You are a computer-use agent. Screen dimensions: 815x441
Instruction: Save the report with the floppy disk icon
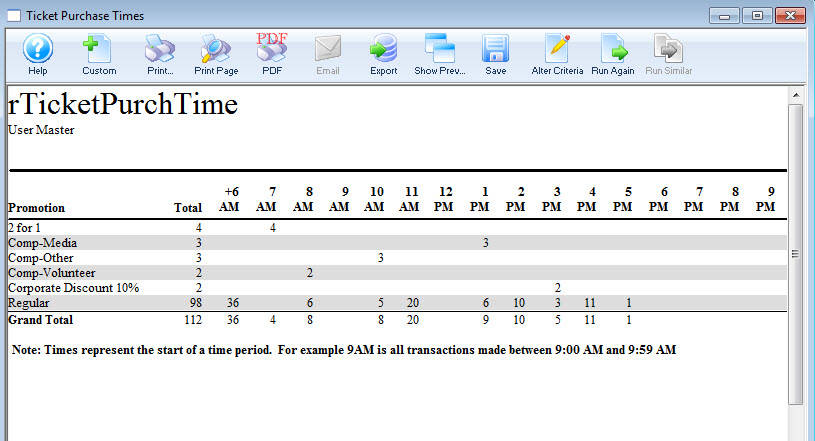coord(495,48)
